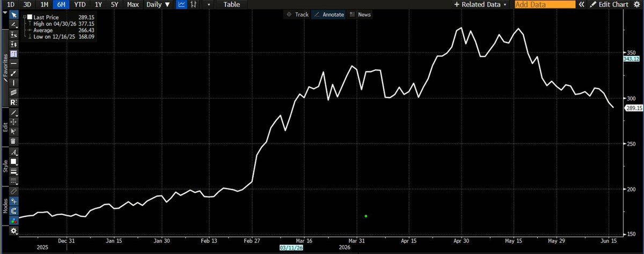Image resolution: width=644 pixels, height=254 pixels.
Task: Pick the vertical line annotation tool
Action: (14, 83)
